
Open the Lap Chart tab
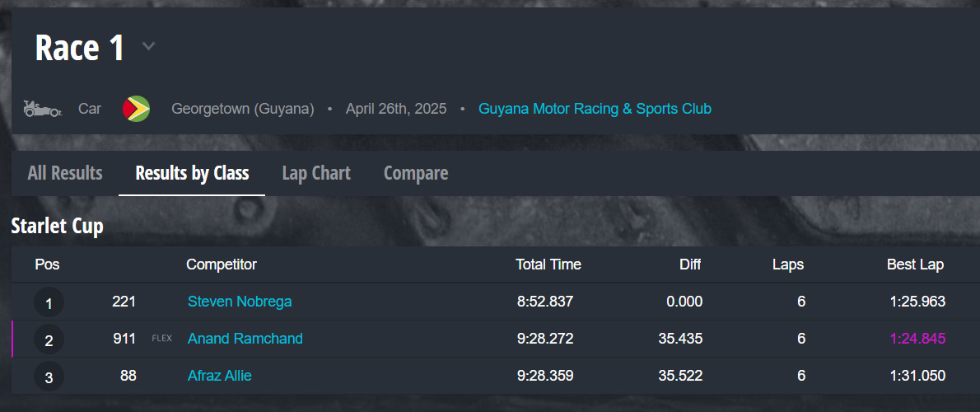pyautogui.click(x=316, y=173)
